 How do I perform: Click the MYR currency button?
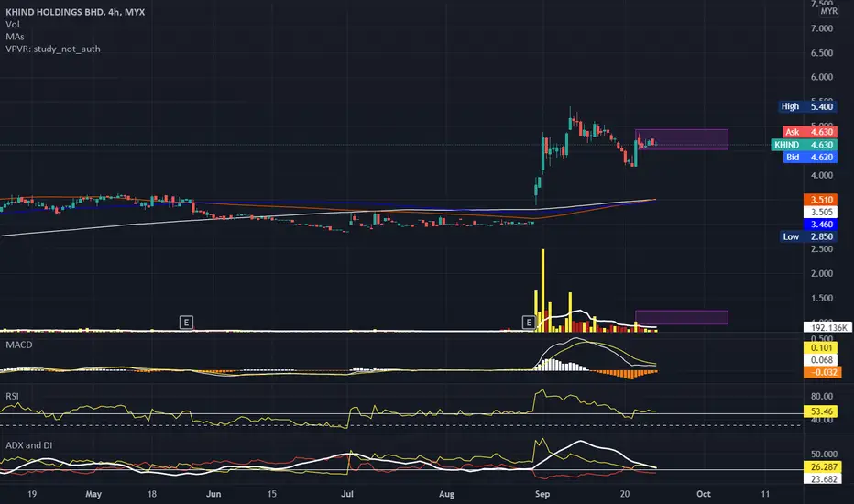click(829, 11)
